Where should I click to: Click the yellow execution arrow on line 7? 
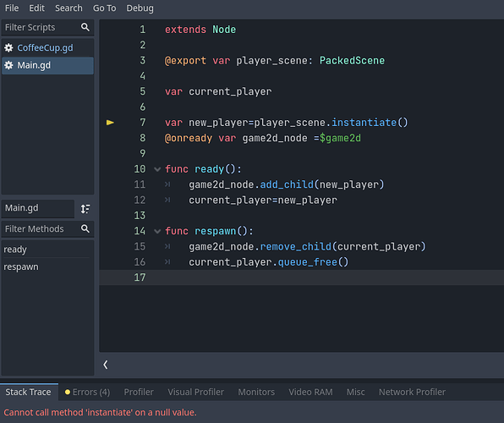coord(110,123)
